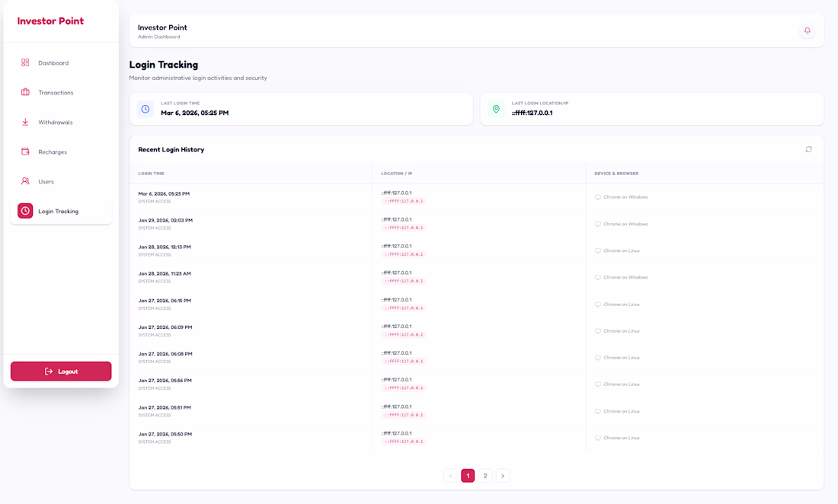The width and height of the screenshot is (838, 504).
Task: Click the Dashboard grid icon in sidebar
Action: [25, 62]
